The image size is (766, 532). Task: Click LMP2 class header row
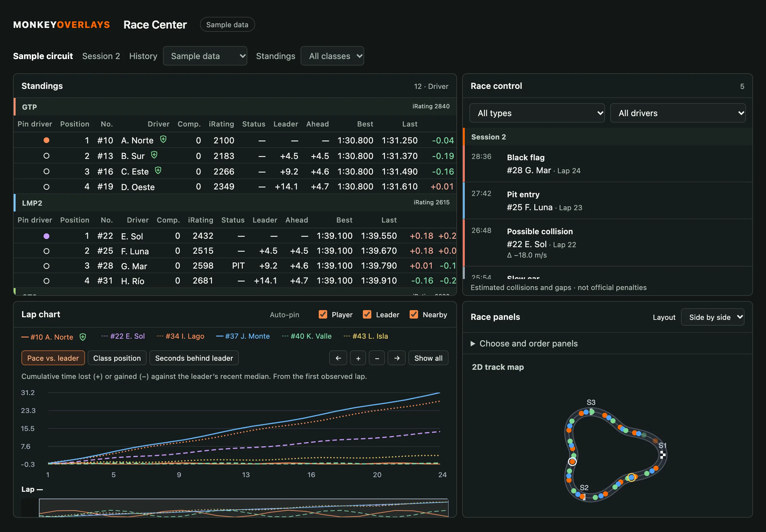click(235, 203)
